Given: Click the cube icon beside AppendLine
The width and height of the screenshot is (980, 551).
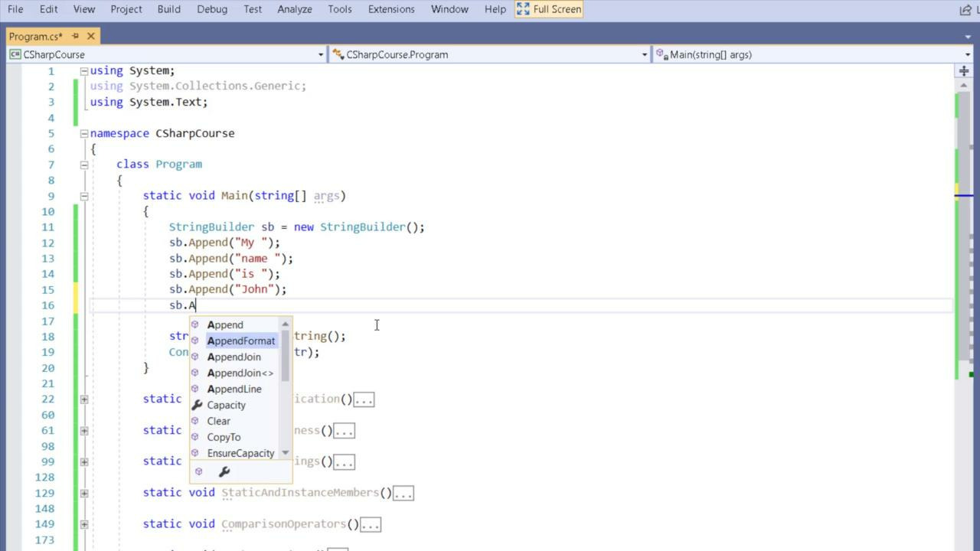Looking at the screenshot, I should 195,389.
